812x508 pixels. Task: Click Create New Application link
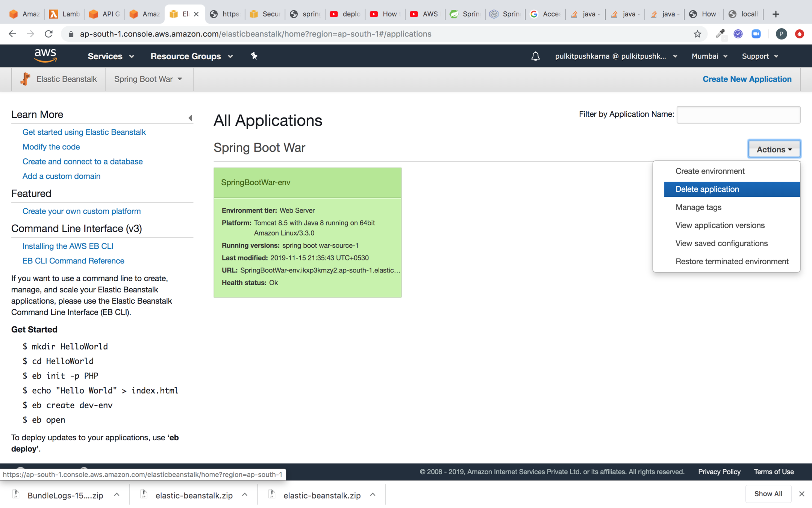tap(747, 79)
